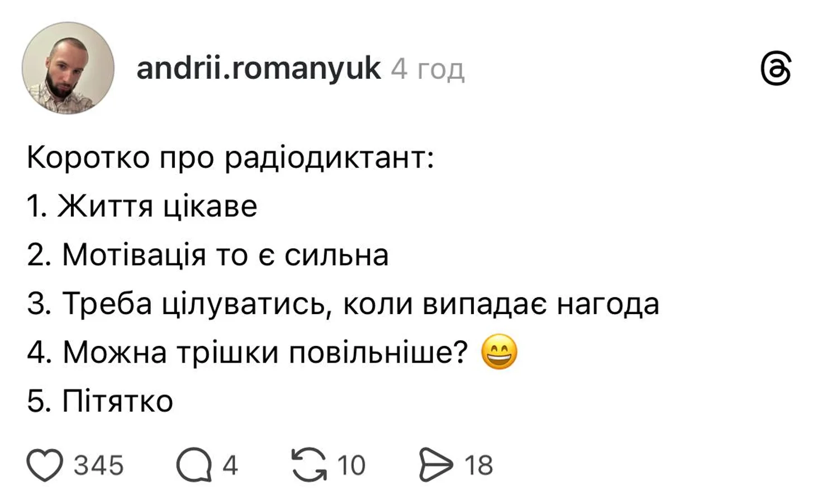The height and width of the screenshot is (504, 827).
Task: Open the andrii.romanyuk username link
Action: point(258,69)
